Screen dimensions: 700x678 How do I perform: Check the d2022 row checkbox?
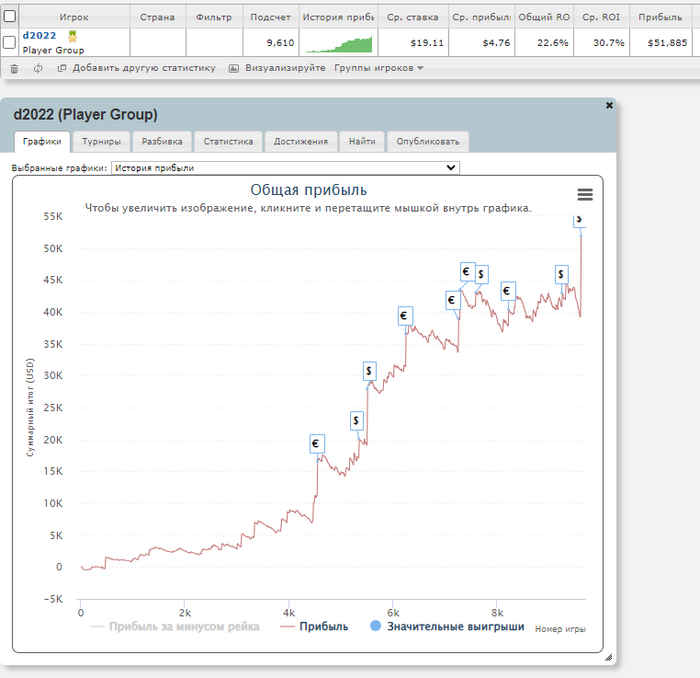(x=9, y=42)
